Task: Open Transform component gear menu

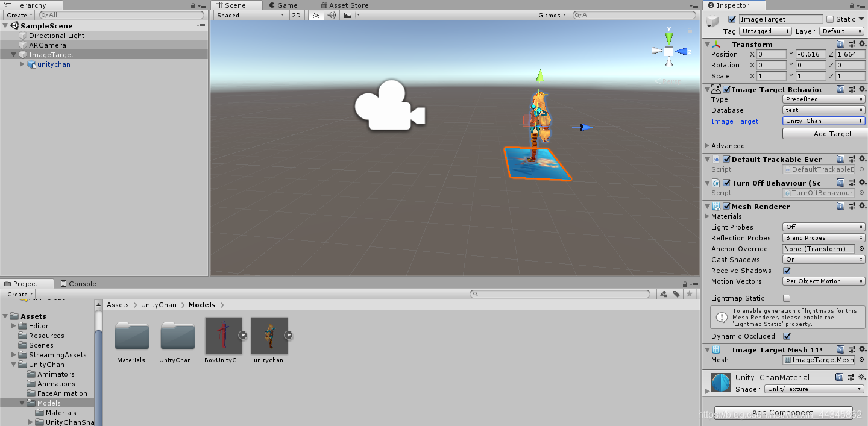Action: [x=862, y=44]
